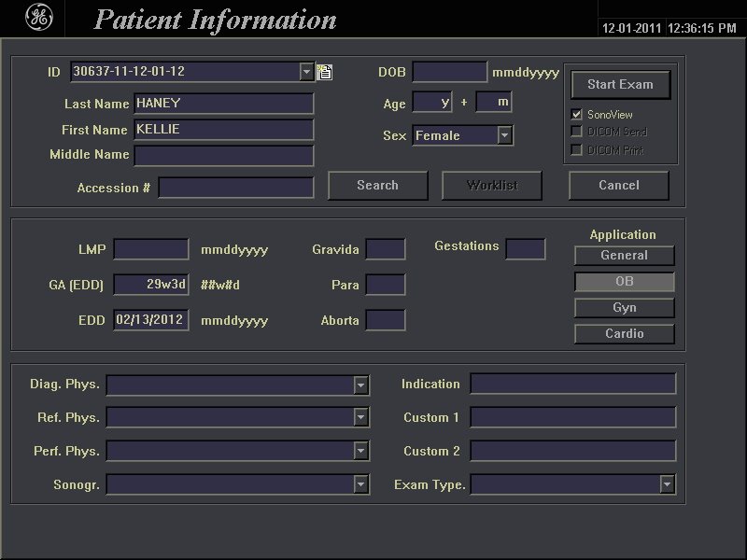Choose the Cardio application
This screenshot has height=560, width=747.
pyautogui.click(x=624, y=333)
